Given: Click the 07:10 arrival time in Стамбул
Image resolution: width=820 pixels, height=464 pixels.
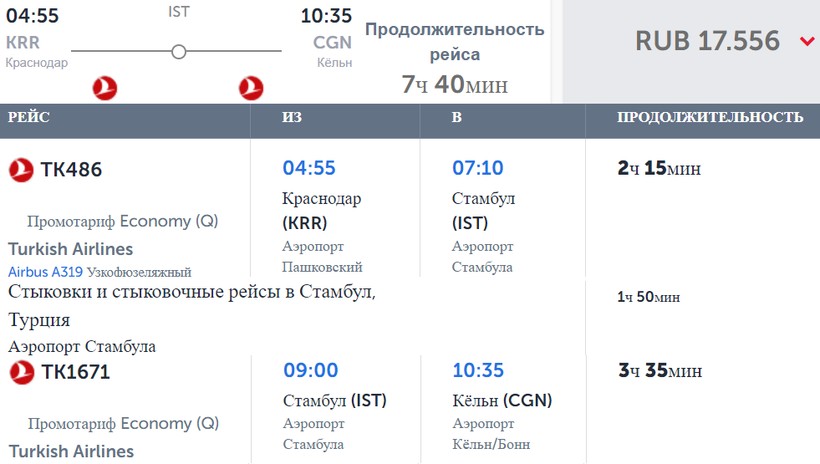Looking at the screenshot, I should 478,168.
